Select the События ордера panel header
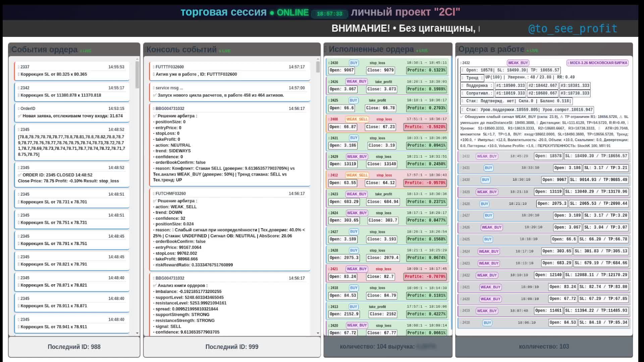Viewport: 644px width, 362px height. (45, 50)
